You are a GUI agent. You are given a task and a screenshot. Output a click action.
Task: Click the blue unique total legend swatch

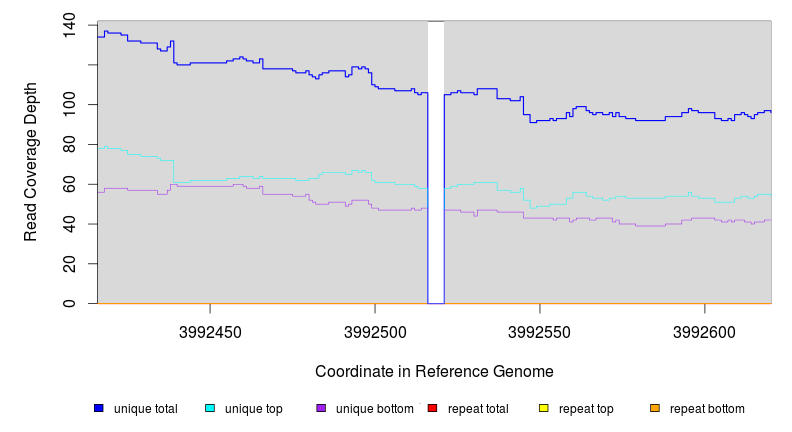[99, 409]
